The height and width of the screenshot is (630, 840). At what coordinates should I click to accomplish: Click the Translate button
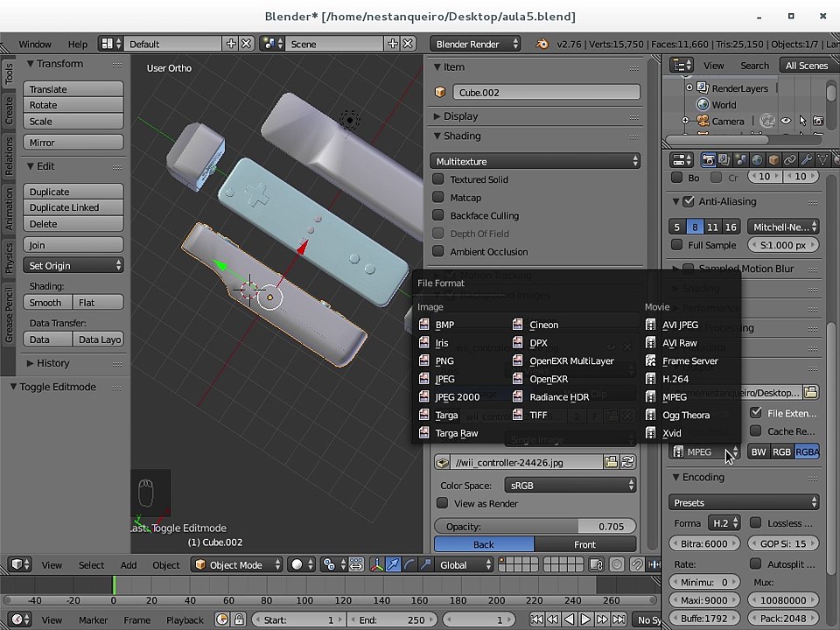73,89
